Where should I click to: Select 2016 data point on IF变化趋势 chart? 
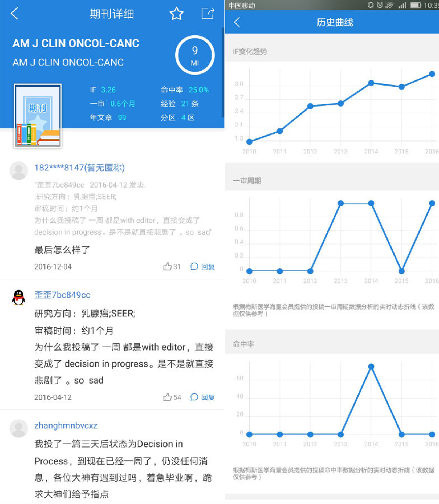click(x=432, y=74)
